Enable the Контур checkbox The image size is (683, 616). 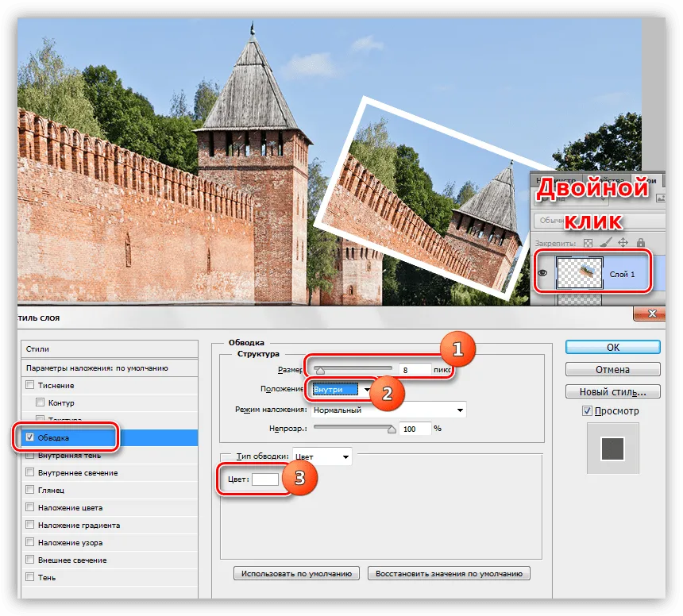pos(40,402)
